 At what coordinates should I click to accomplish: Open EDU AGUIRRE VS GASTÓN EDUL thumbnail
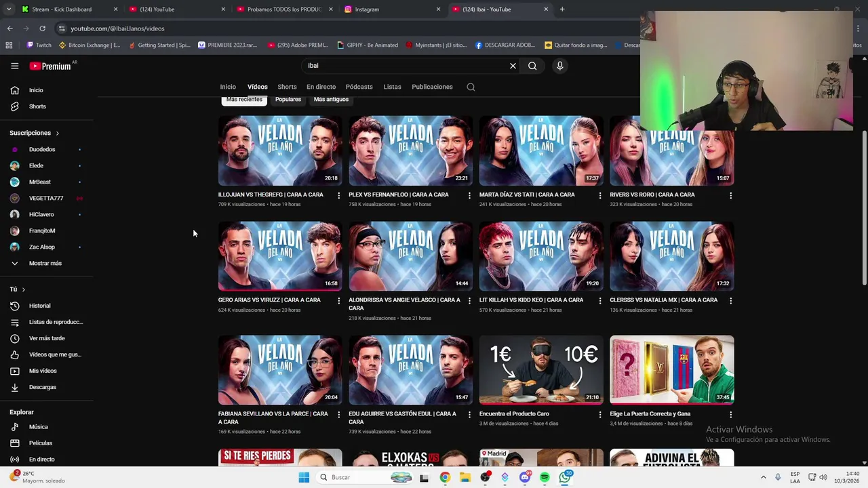tap(410, 369)
